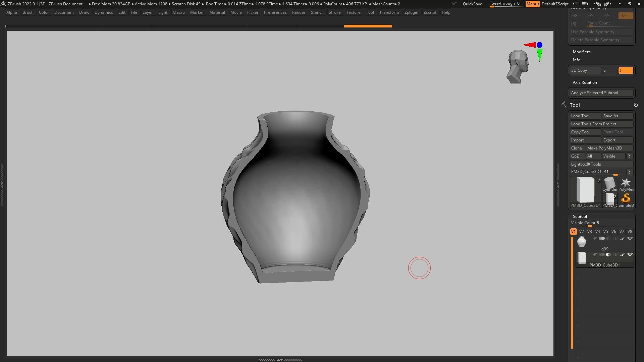Click PM3D_Cube3D1 intersection boolean mode icon

click(615, 255)
